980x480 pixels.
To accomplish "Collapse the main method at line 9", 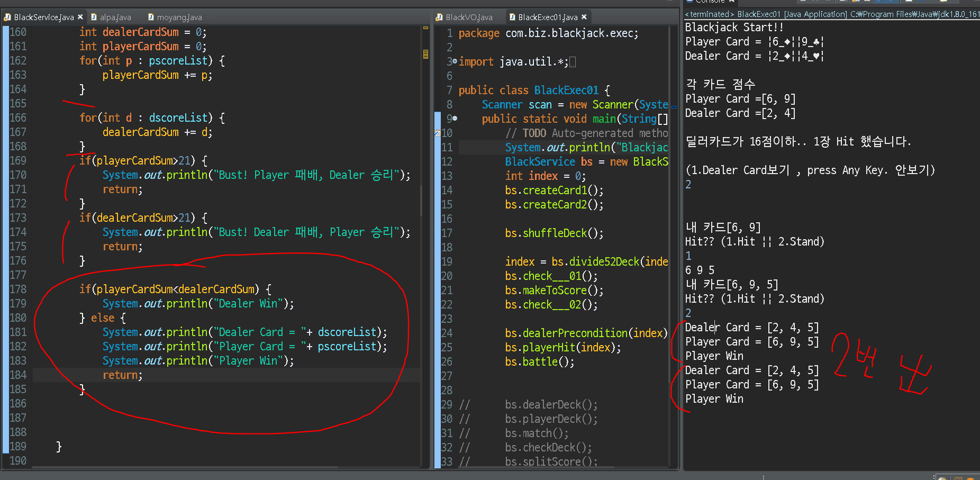I will click(x=455, y=119).
